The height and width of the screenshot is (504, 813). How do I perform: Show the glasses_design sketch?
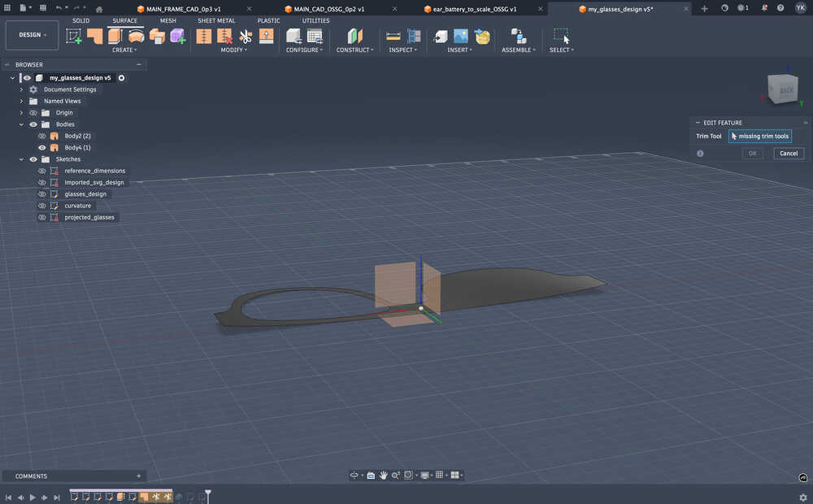point(42,194)
